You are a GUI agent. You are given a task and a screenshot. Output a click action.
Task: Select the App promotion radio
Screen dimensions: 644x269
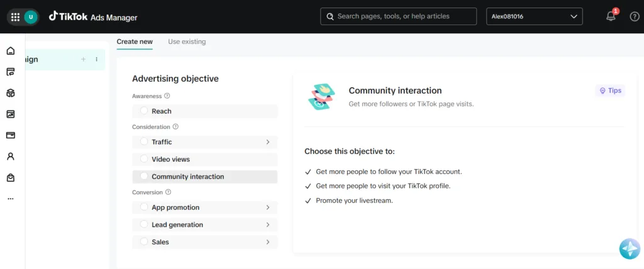[x=144, y=207]
